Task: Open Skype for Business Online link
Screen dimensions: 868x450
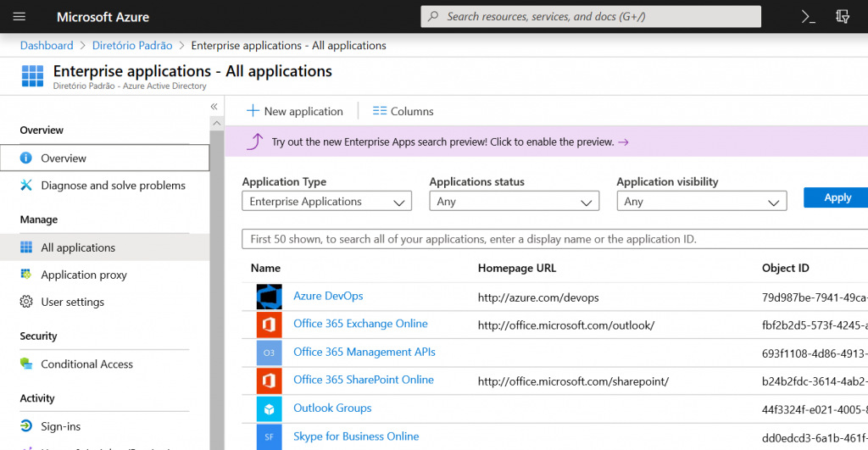Action: click(356, 436)
